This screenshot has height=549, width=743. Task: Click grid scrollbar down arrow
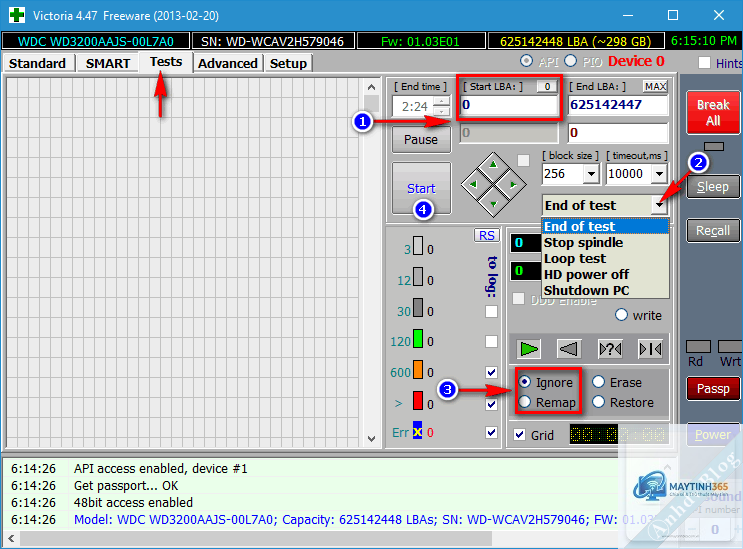pyautogui.click(x=372, y=439)
